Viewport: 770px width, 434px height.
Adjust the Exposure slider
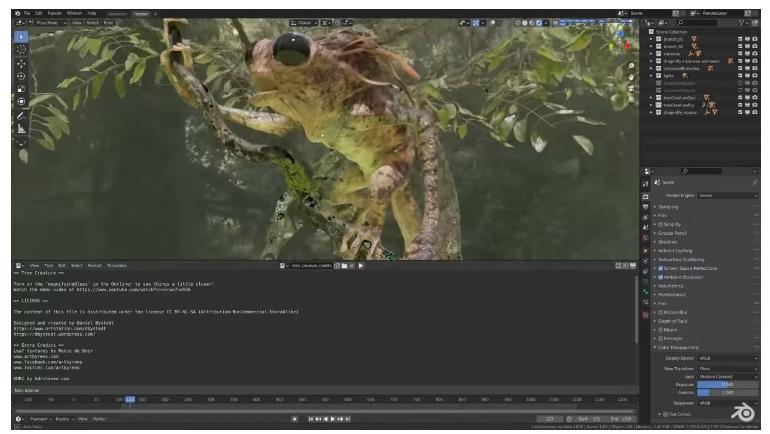(x=728, y=384)
